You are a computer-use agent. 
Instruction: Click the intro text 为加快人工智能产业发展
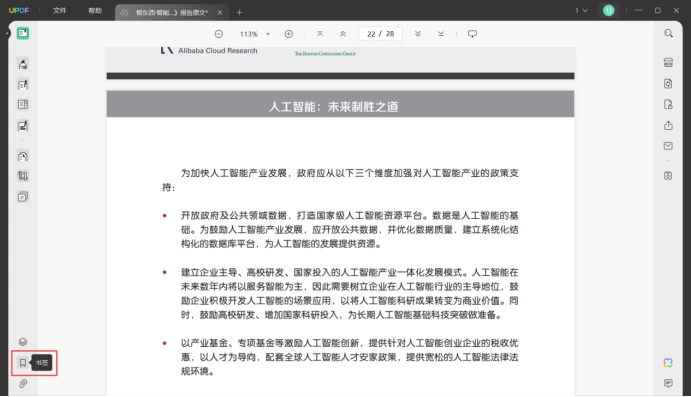[x=340, y=180]
